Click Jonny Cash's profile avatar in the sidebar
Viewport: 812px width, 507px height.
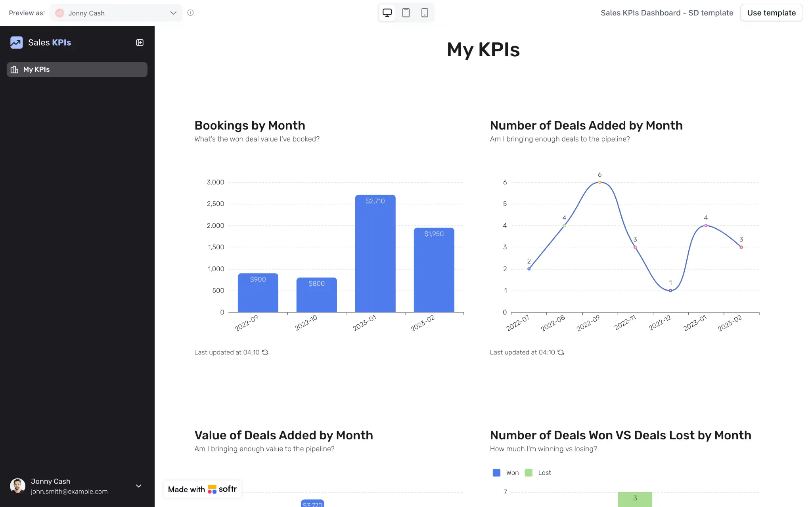(17, 486)
